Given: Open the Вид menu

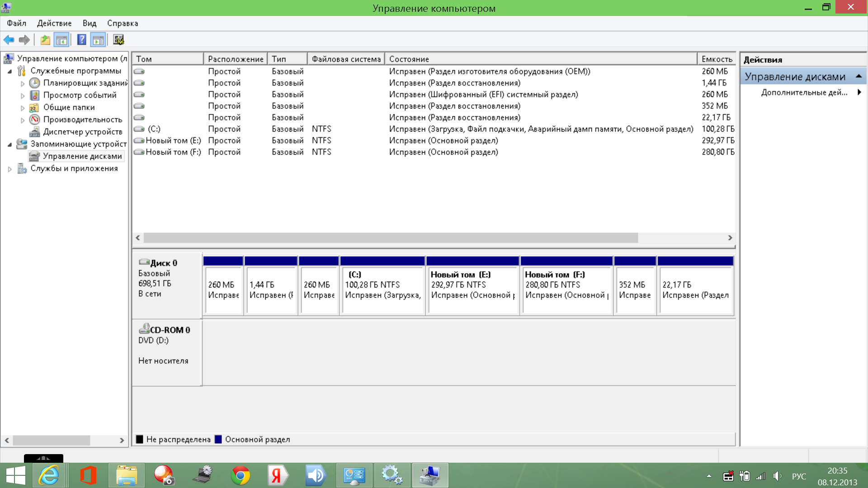Looking at the screenshot, I should [89, 23].
